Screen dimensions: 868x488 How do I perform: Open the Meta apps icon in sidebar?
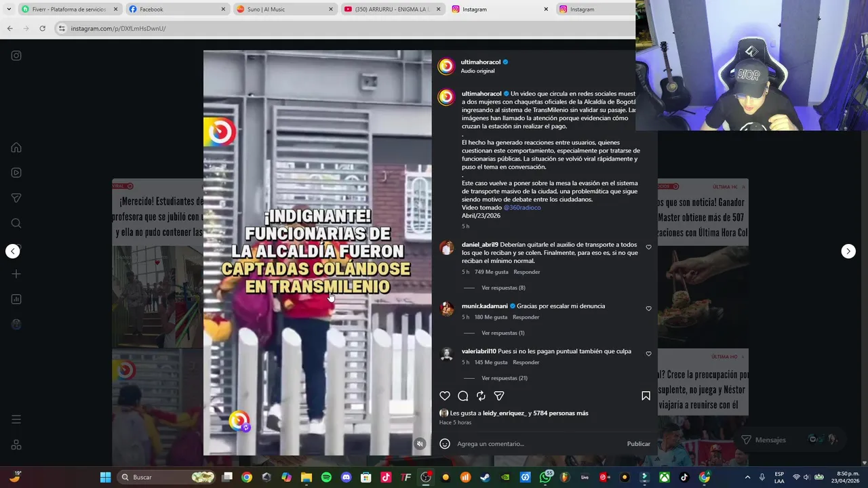(x=16, y=445)
